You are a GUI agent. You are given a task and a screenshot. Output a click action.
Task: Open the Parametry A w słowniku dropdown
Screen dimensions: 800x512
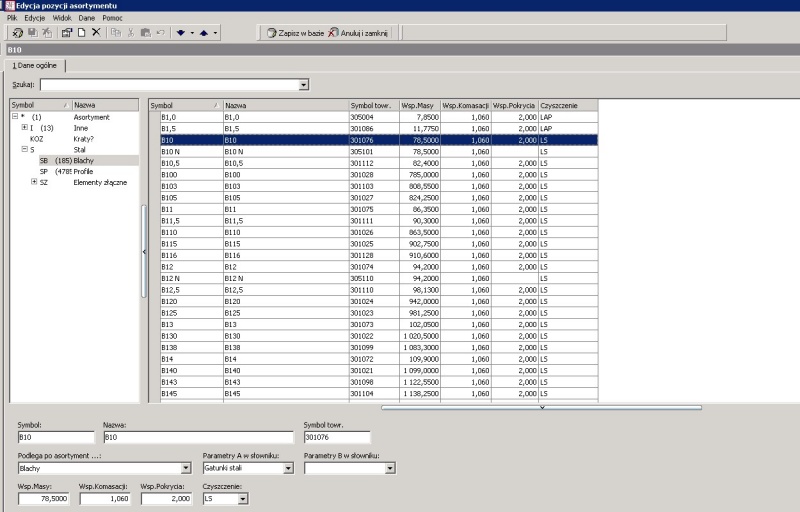click(x=288, y=468)
